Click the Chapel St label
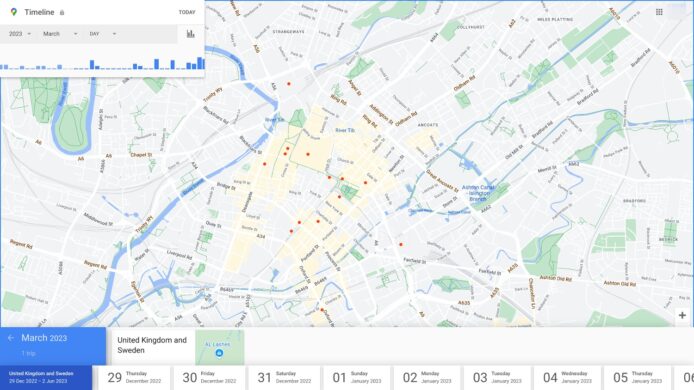The width and height of the screenshot is (694, 390). pyautogui.click(x=141, y=155)
